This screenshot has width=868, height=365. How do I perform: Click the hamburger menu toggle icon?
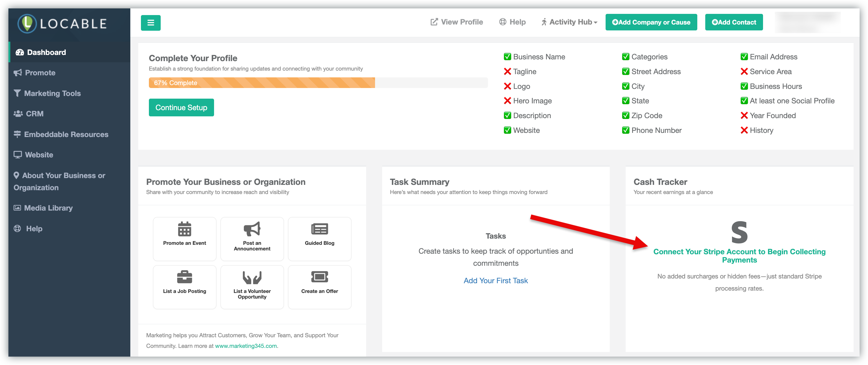[151, 23]
